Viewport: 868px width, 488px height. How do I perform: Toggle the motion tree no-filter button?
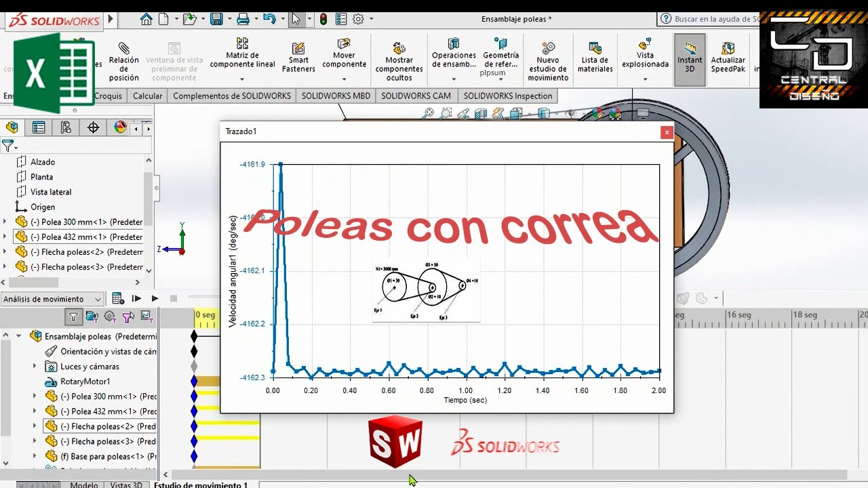73,317
